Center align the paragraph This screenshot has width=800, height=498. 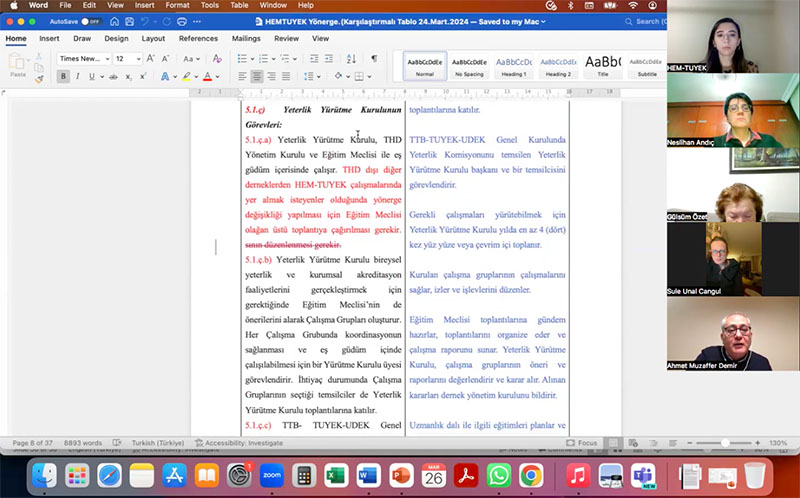(x=257, y=76)
